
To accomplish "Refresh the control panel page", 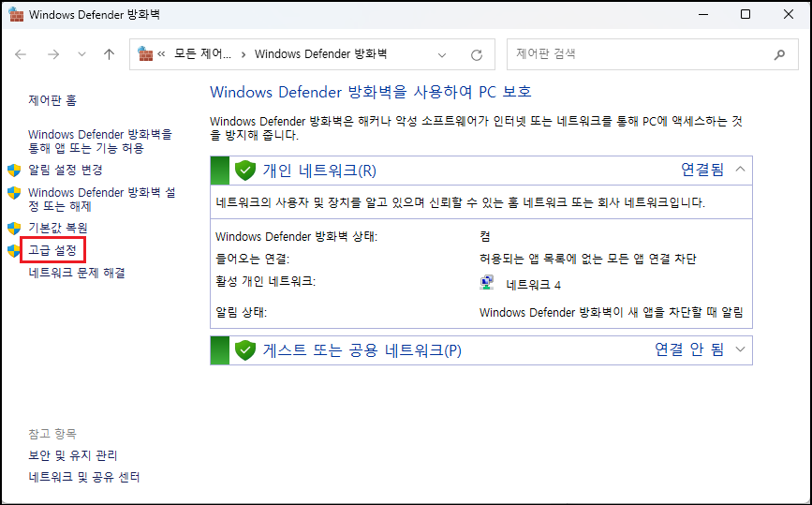I will (477, 54).
